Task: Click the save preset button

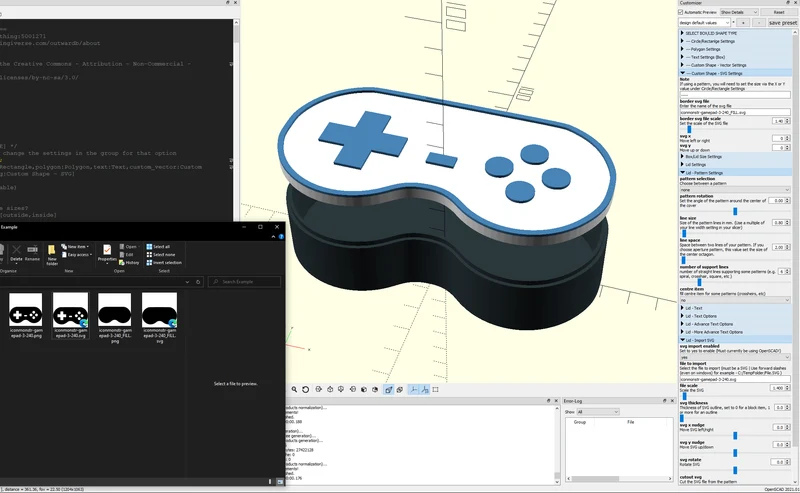Action: 782,23
